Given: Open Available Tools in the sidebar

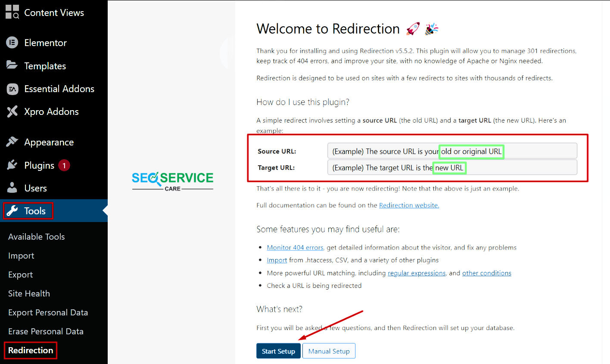Looking at the screenshot, I should (36, 236).
